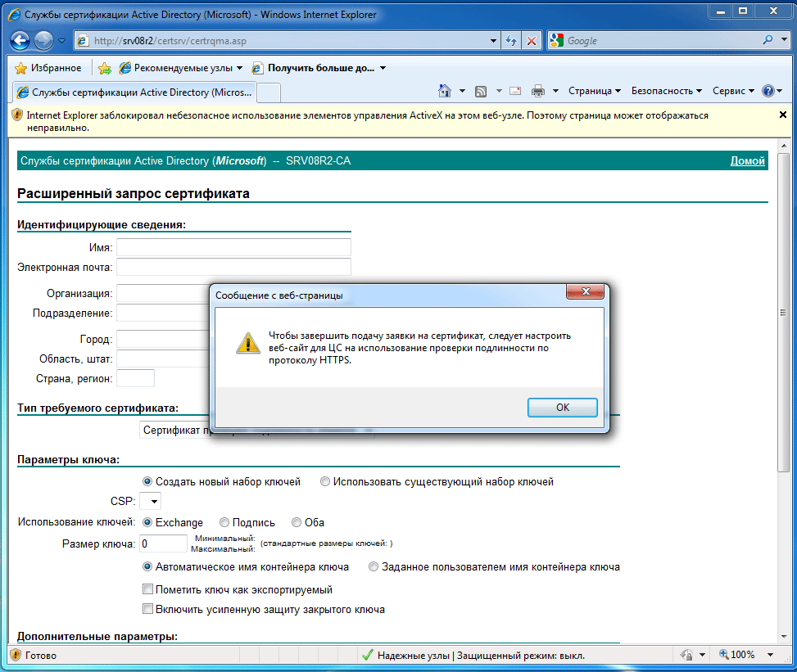Screen dimensions: 797x672
Task: Close the yellow information bar
Action: point(783,115)
